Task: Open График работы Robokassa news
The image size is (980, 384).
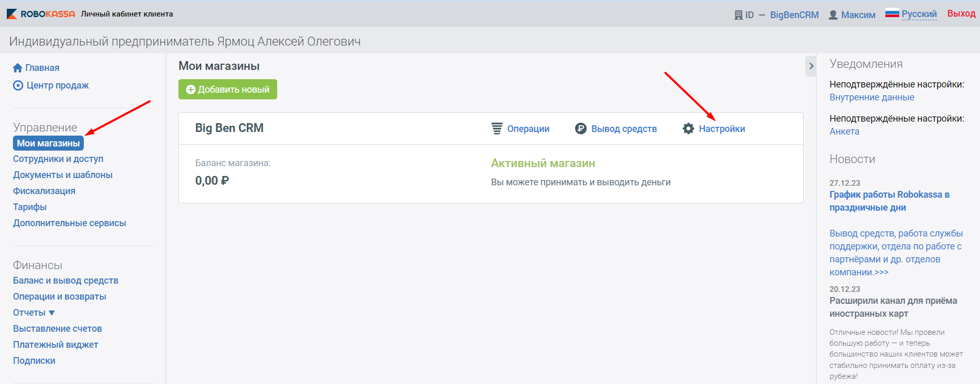Action: pyautogui.click(x=889, y=201)
